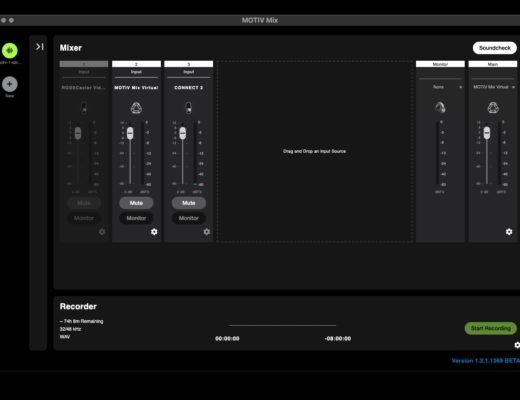Click the plus icon to add a new profile

coord(10,84)
